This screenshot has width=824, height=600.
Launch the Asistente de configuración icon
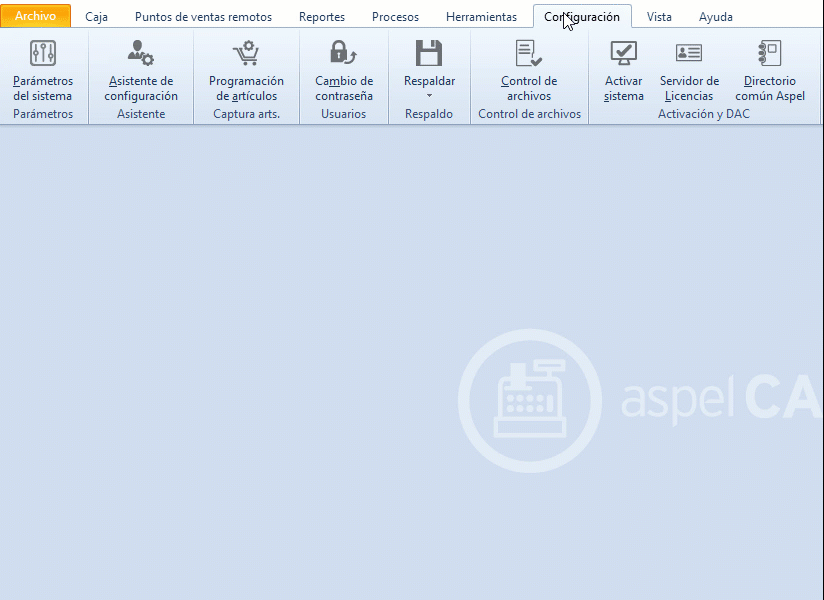click(141, 54)
